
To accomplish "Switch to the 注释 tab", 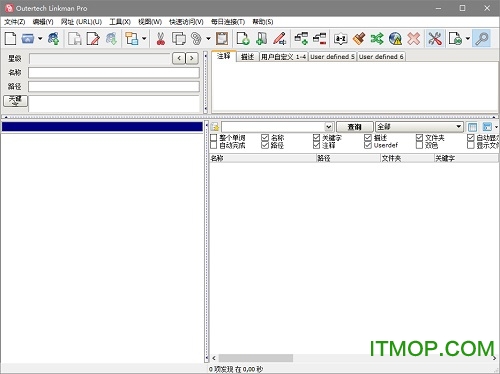I will click(224, 56).
